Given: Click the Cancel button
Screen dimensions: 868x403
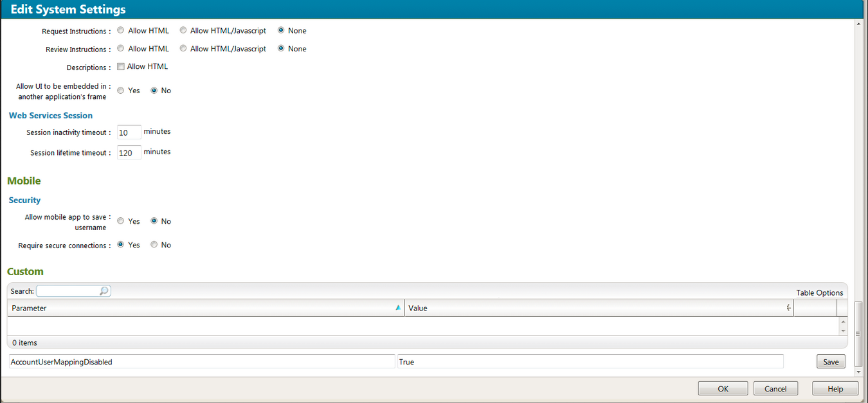Looking at the screenshot, I should coord(775,389).
